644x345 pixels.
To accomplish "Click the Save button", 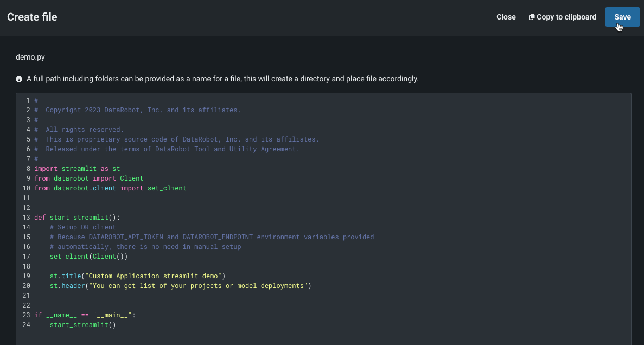I will coord(622,17).
